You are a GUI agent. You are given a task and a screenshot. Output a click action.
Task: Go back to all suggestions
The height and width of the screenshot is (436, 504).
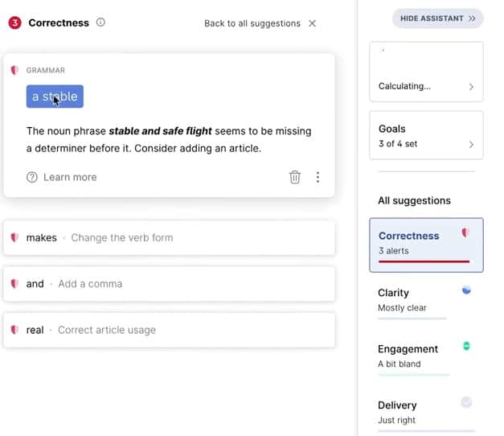[252, 23]
